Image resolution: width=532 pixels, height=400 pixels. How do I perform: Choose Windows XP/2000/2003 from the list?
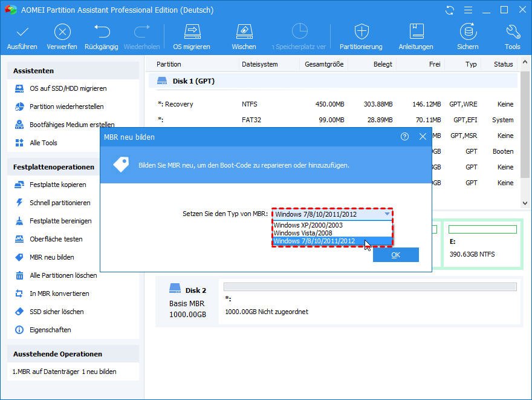pyautogui.click(x=308, y=225)
